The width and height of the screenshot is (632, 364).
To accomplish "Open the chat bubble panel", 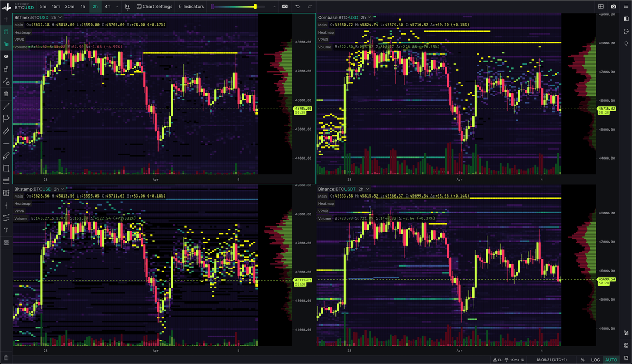I will pos(626,32).
